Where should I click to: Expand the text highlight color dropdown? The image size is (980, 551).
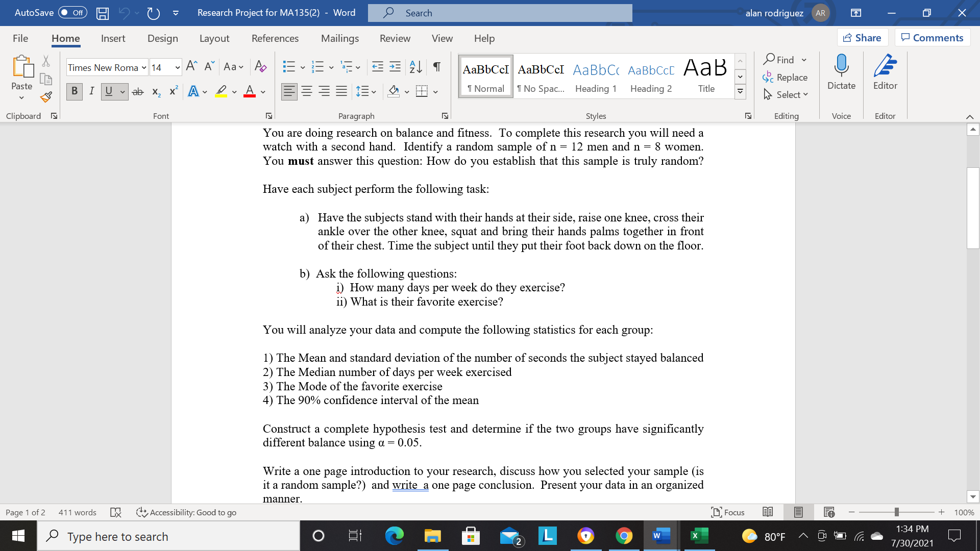(234, 92)
